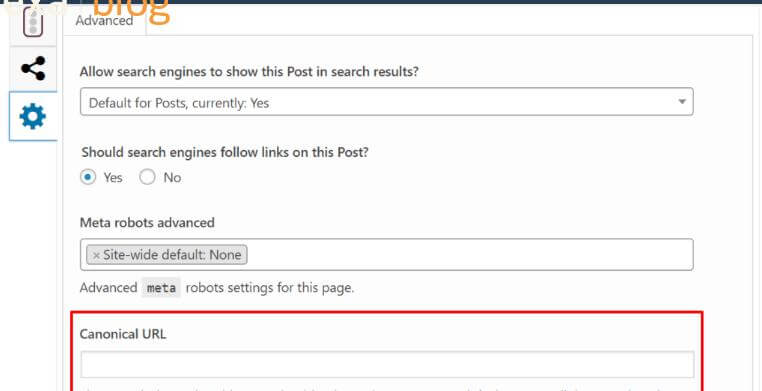
Task: Click the site logo in the top corner
Action: coord(33,7)
